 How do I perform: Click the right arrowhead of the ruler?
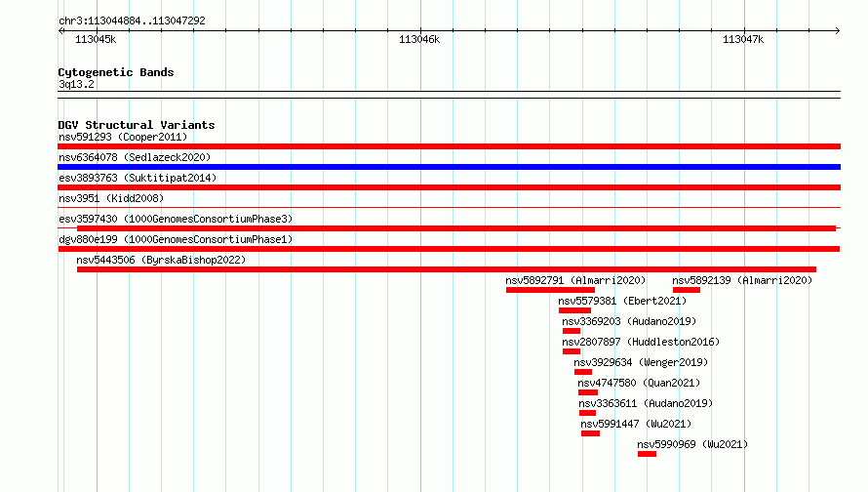pos(838,30)
